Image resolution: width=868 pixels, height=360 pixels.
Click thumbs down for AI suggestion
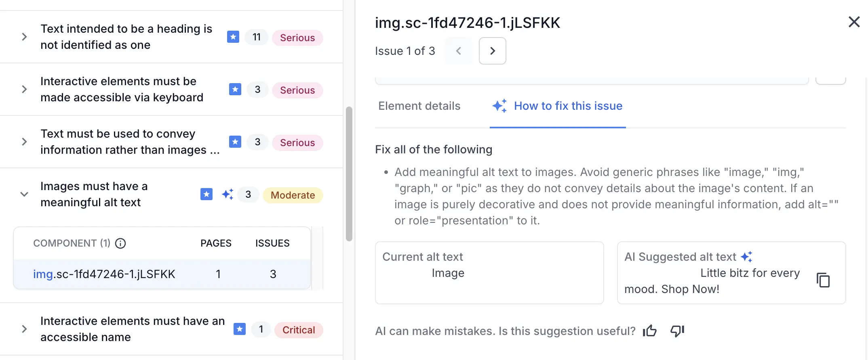pyautogui.click(x=677, y=331)
